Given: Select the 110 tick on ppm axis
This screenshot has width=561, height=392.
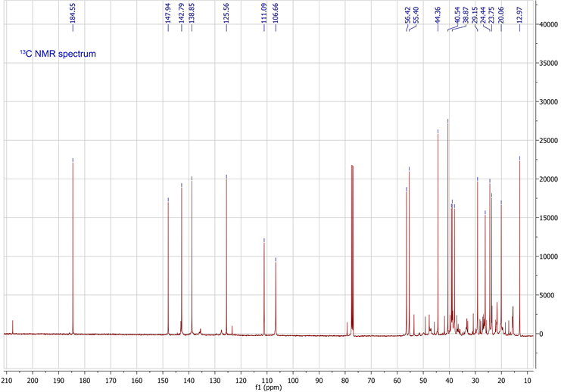Looking at the screenshot, I should click(x=267, y=381).
